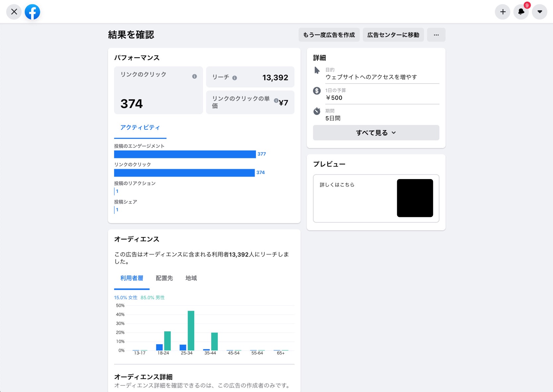Switch to the 配置先 tab

(x=164, y=278)
